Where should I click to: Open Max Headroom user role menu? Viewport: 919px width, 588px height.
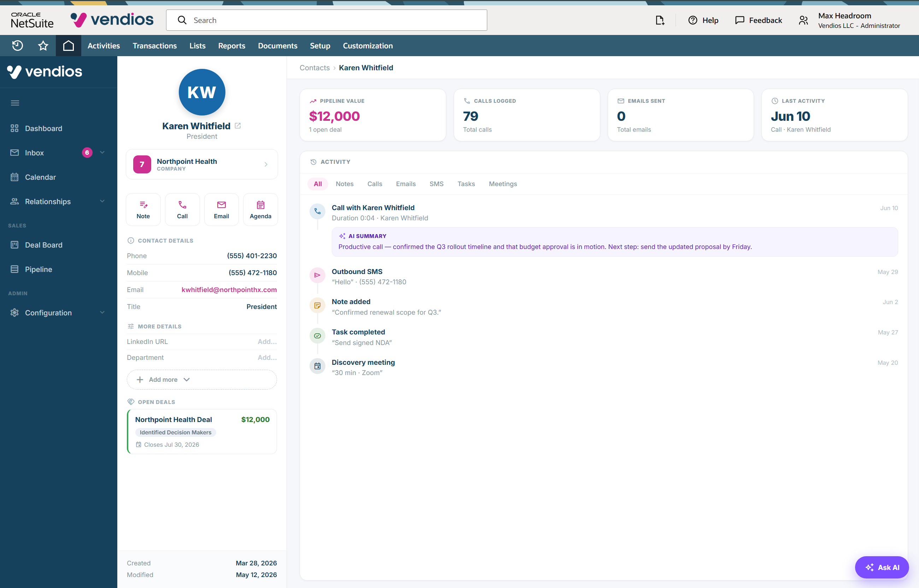click(x=849, y=20)
